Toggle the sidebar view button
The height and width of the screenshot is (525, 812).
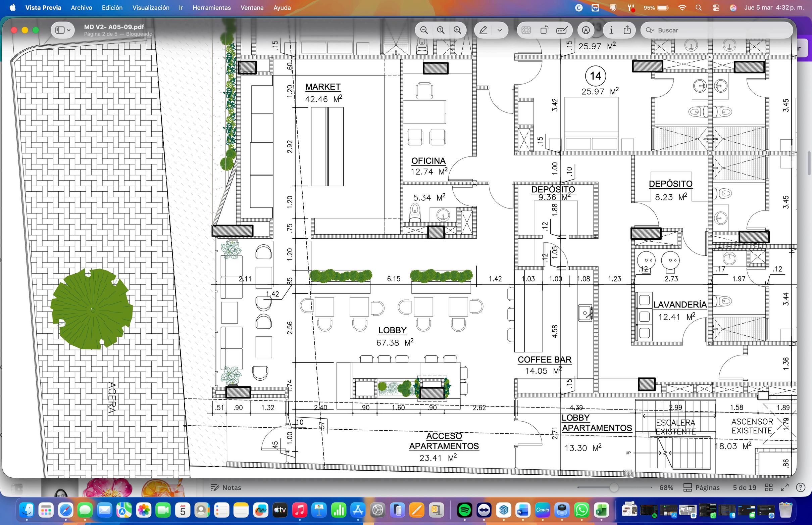coord(60,30)
